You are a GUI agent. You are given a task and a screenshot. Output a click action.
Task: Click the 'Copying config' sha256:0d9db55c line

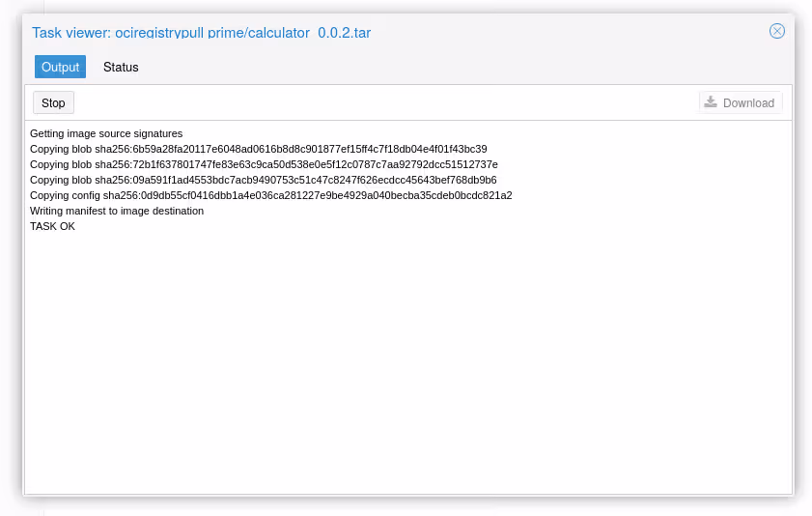[270, 195]
